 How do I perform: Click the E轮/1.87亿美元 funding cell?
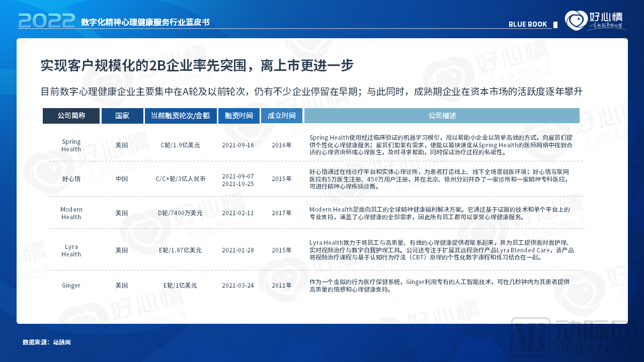[x=180, y=250]
